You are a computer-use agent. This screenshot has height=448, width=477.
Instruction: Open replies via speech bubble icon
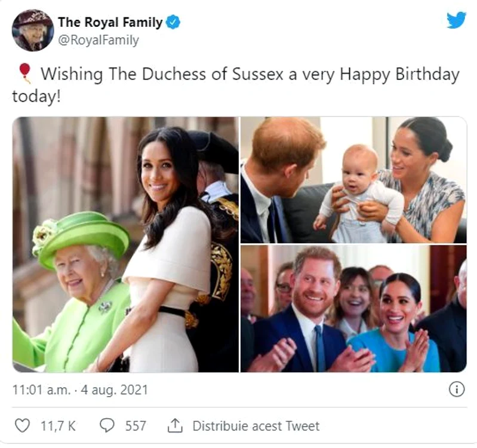pos(107,425)
